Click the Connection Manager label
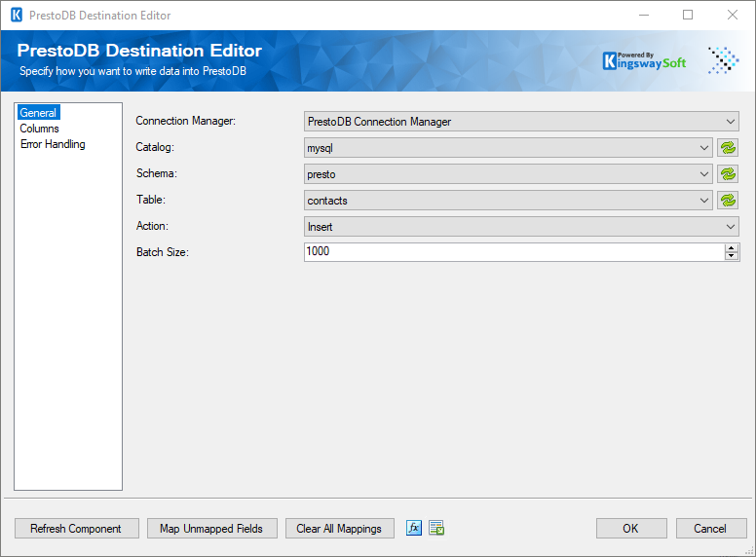This screenshot has height=557, width=756. point(186,121)
